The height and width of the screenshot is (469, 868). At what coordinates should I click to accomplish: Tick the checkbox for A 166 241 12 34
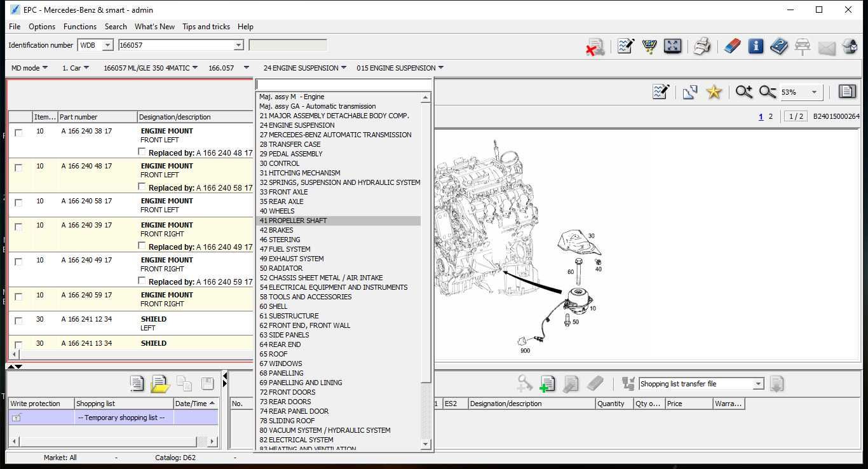[18, 321]
